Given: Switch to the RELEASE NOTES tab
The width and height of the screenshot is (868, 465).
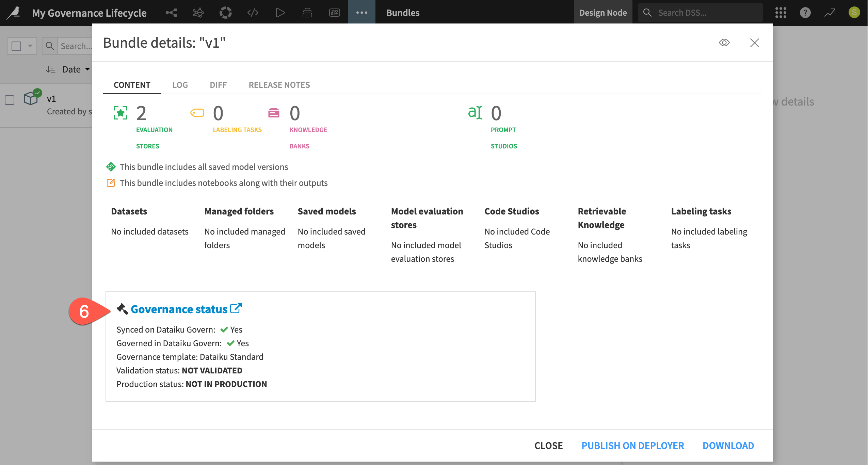Looking at the screenshot, I should [279, 85].
